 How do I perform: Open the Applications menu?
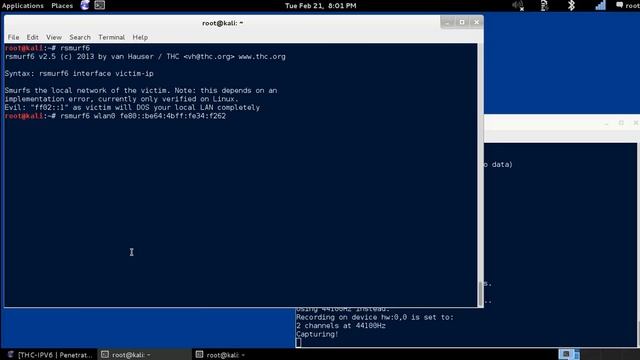[x=22, y=6]
